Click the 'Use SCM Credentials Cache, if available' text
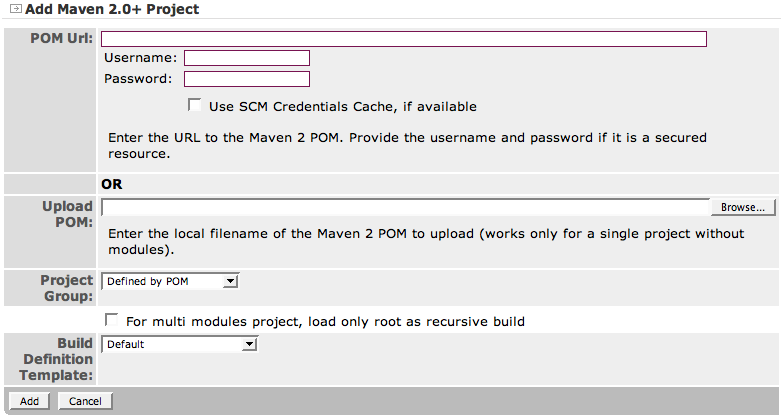783x420 pixels. point(343,106)
